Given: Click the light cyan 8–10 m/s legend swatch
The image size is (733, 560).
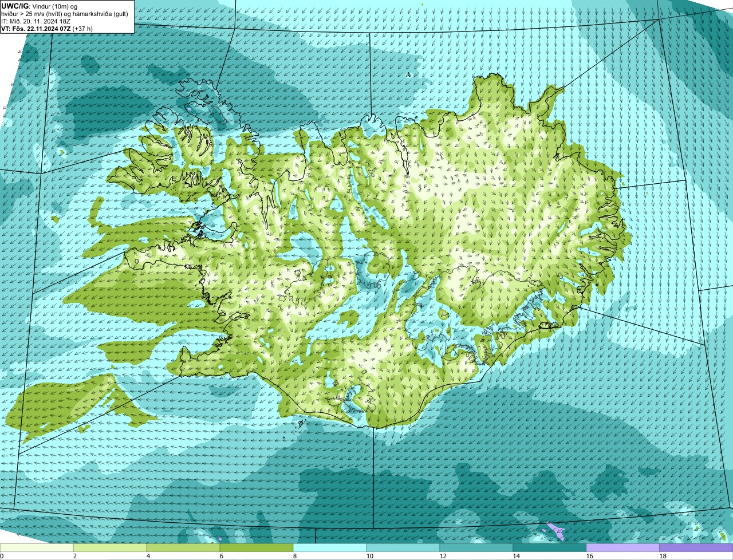Looking at the screenshot, I should point(330,547).
